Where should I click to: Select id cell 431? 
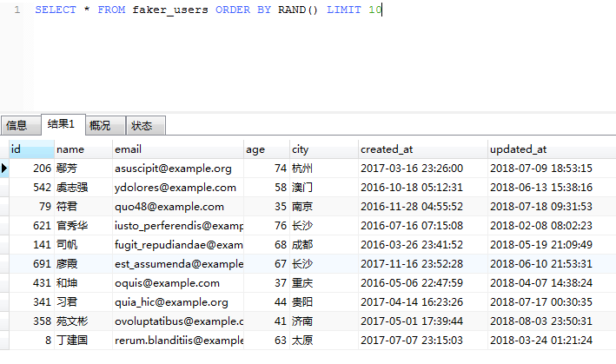tap(32, 283)
